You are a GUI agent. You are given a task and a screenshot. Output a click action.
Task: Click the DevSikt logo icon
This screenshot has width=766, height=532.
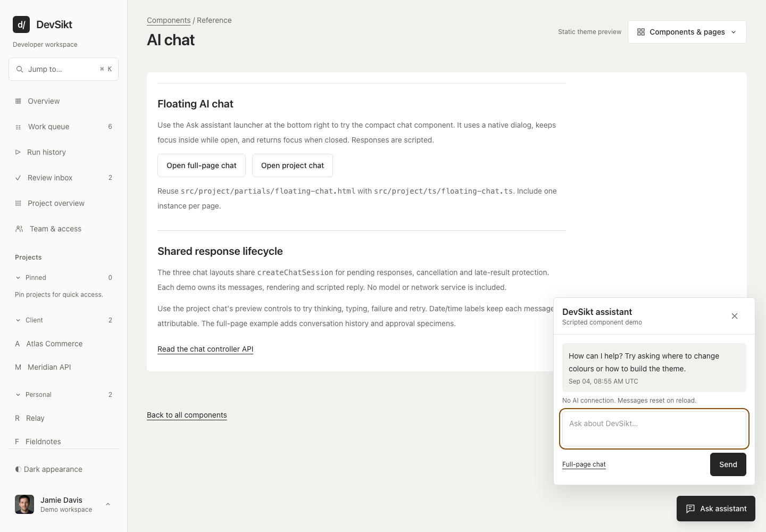click(21, 24)
